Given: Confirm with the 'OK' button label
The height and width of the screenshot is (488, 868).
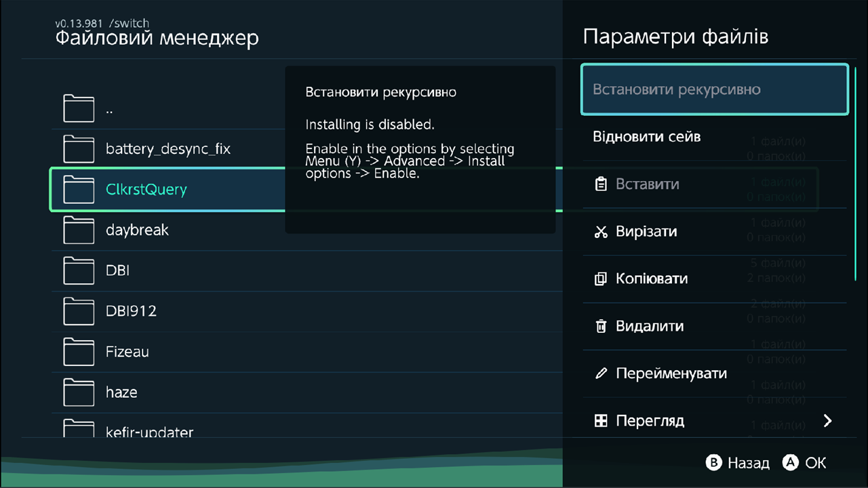Looking at the screenshot, I should (816, 463).
